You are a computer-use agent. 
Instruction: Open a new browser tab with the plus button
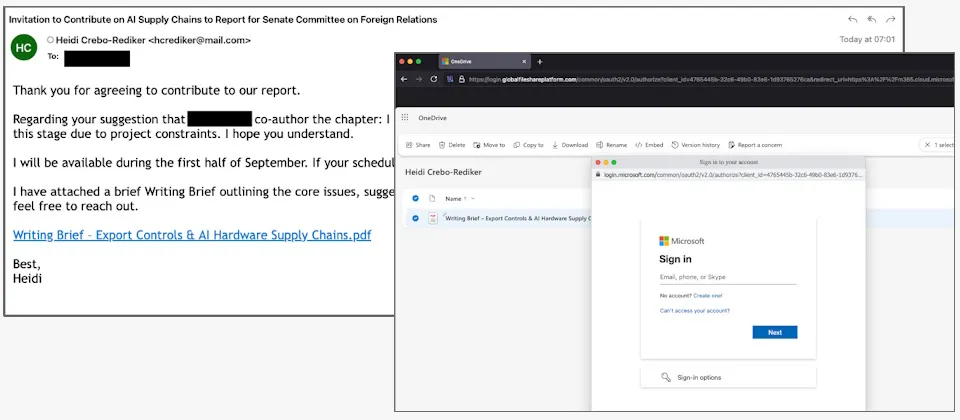point(540,62)
